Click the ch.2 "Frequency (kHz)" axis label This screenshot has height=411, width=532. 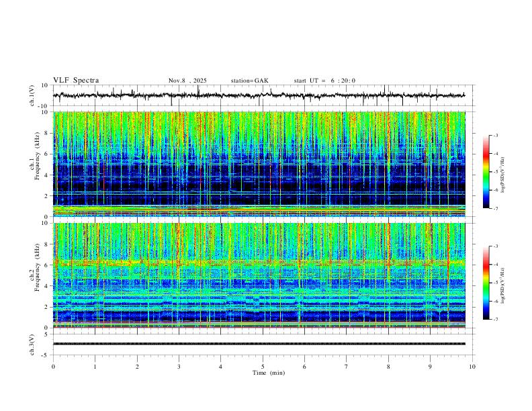tap(37, 267)
